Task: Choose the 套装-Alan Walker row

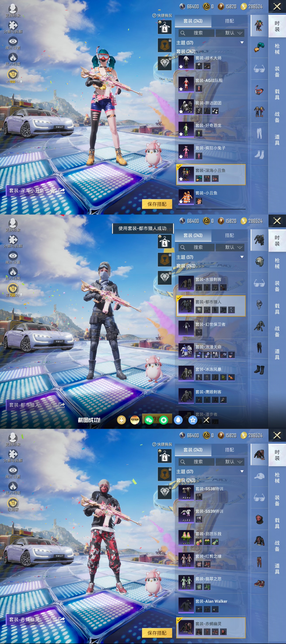Action: tap(211, 606)
